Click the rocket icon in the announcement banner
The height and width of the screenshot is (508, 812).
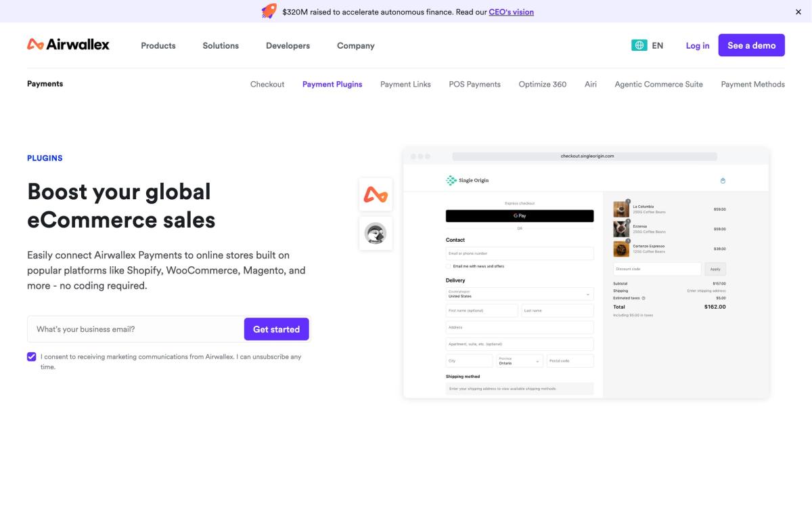tap(269, 12)
